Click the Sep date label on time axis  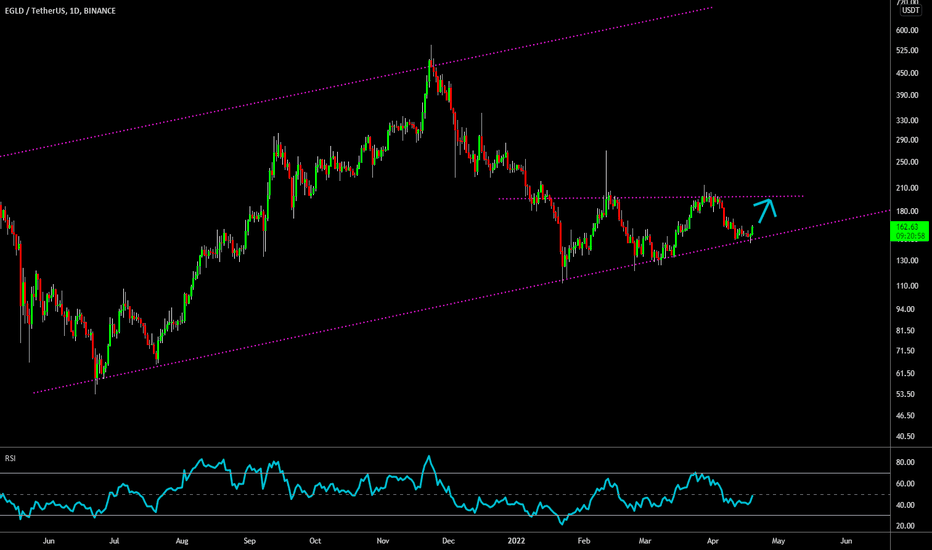point(250,541)
